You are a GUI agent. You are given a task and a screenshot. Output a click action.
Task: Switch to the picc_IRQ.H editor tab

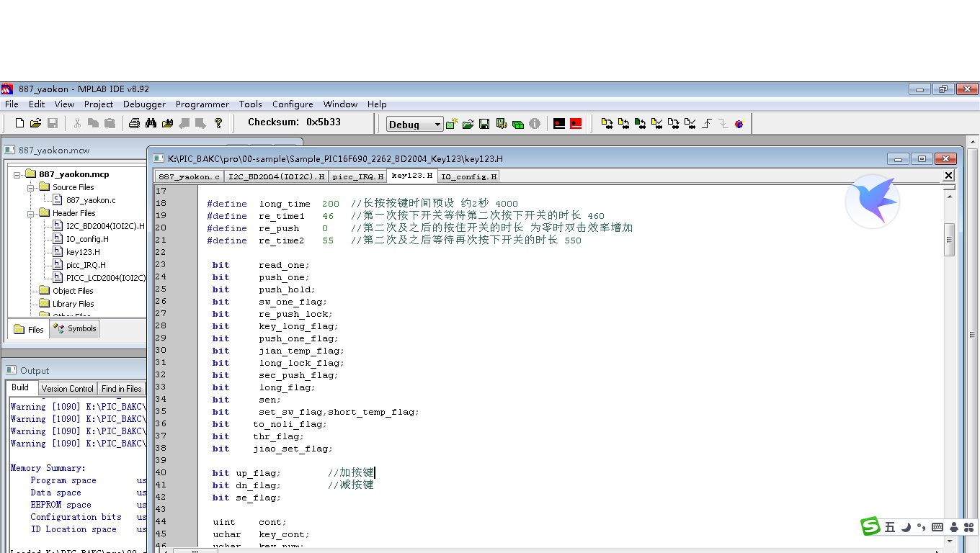[358, 176]
